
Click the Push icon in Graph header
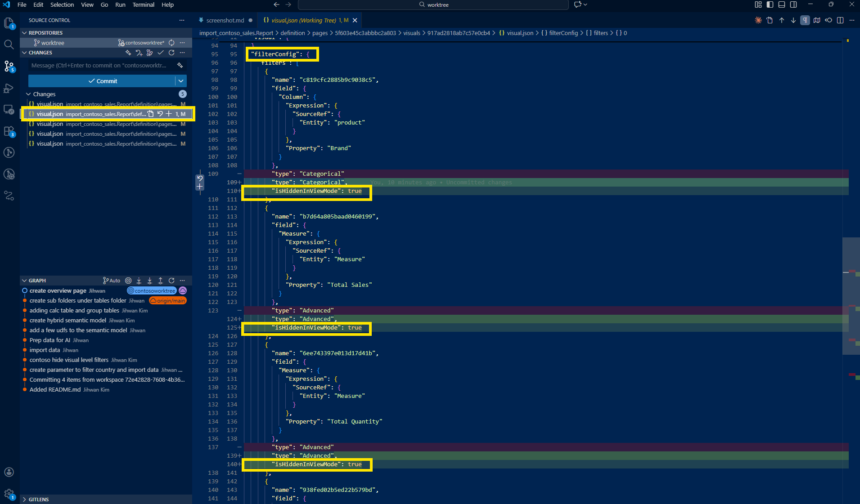[161, 281]
